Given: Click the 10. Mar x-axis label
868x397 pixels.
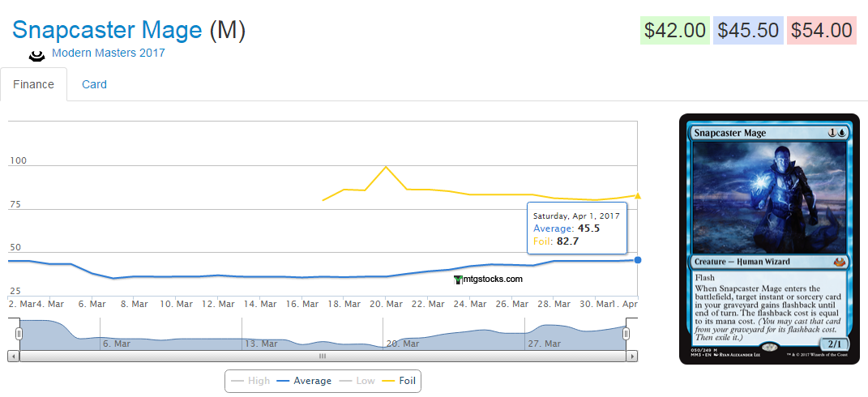Looking at the screenshot, I should tap(176, 304).
